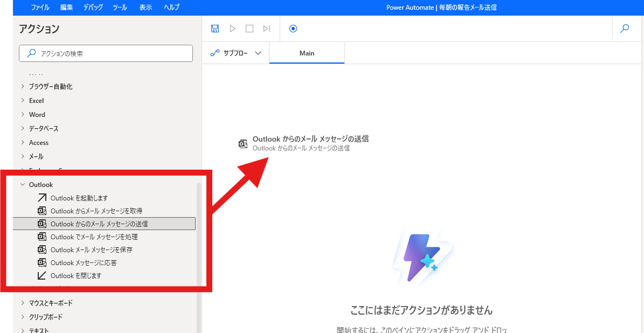Run the flow with the play icon

coord(232,29)
